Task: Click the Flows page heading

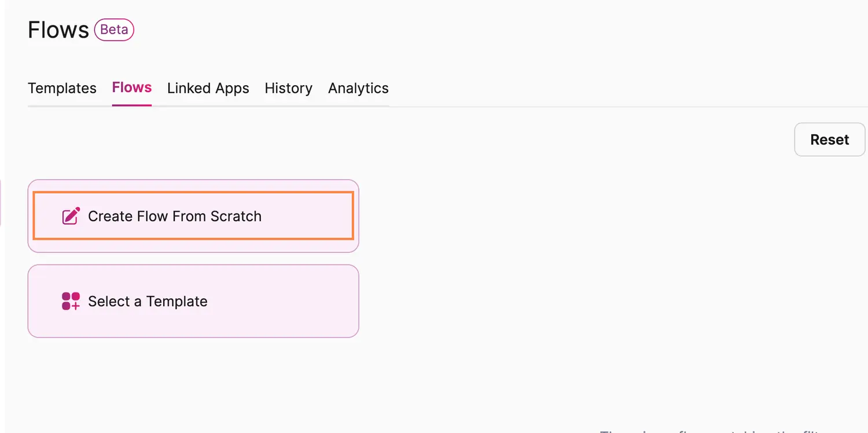Action: [58, 30]
